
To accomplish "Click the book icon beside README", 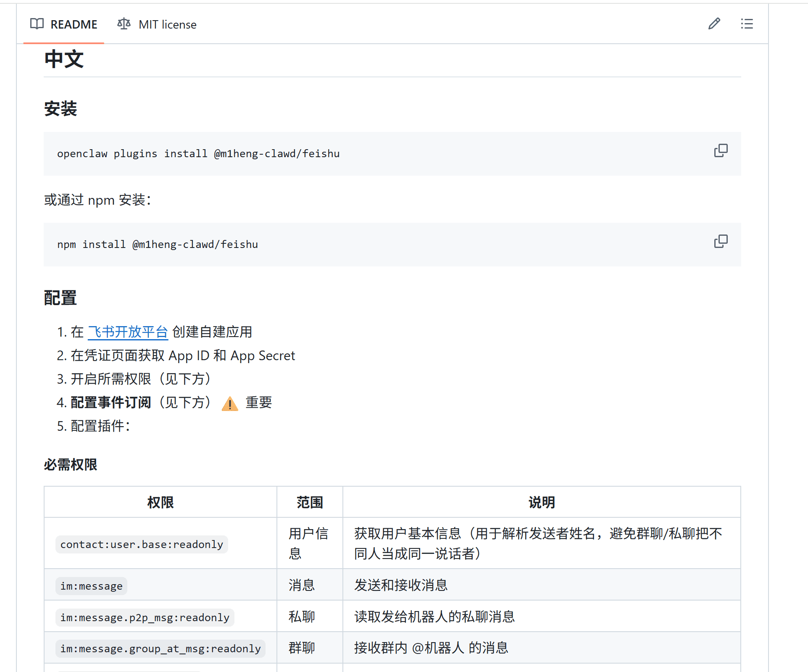I will click(37, 24).
